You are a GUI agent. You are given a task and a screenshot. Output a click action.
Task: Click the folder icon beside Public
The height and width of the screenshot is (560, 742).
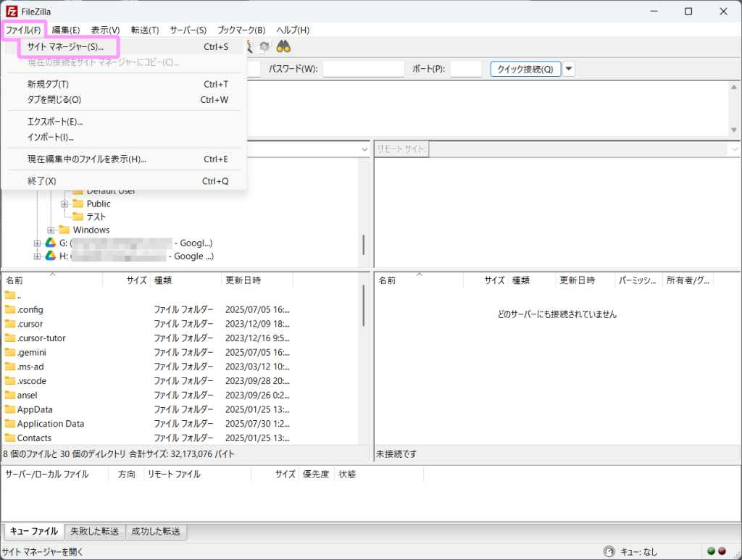click(78, 204)
